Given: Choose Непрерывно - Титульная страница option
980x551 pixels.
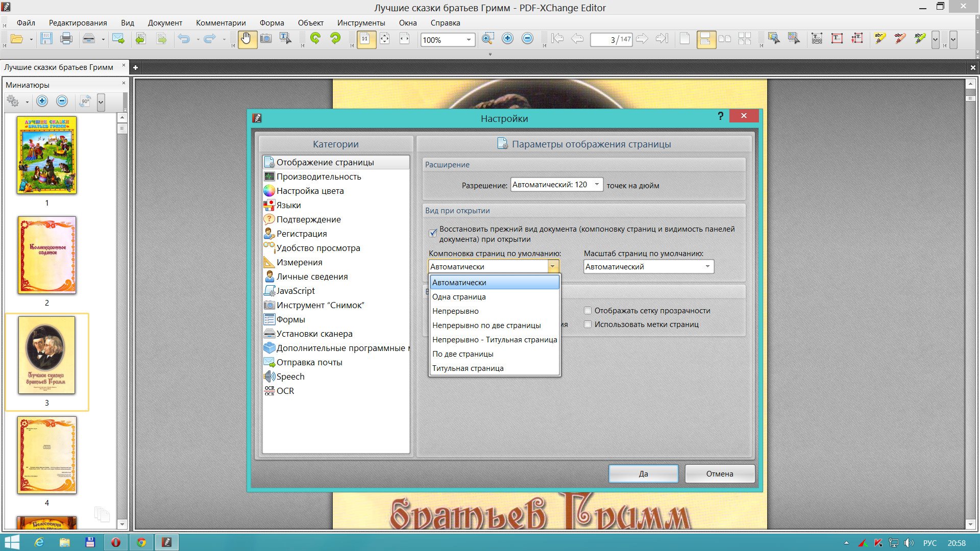Looking at the screenshot, I should (495, 339).
